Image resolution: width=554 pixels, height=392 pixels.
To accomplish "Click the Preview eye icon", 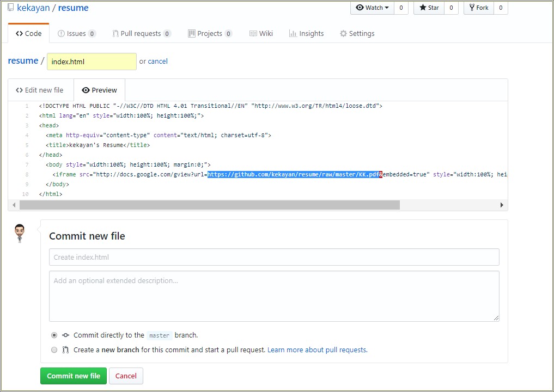I will coord(85,89).
